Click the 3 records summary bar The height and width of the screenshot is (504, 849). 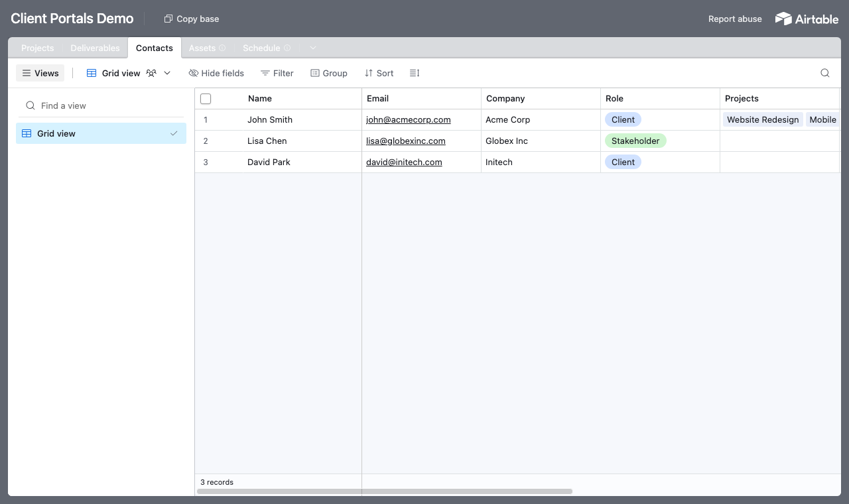[x=217, y=482]
